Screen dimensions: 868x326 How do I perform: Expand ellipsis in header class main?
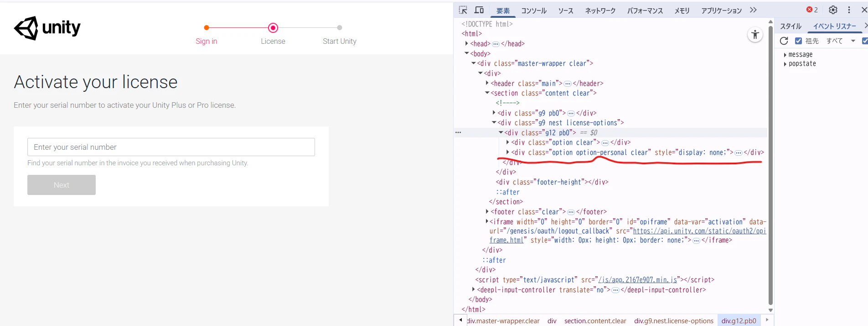pyautogui.click(x=568, y=84)
